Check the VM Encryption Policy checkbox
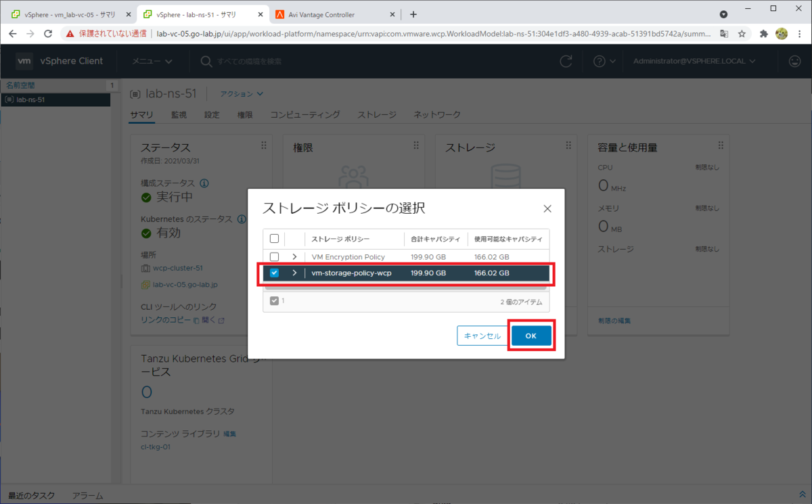This screenshot has height=504, width=812. (274, 256)
